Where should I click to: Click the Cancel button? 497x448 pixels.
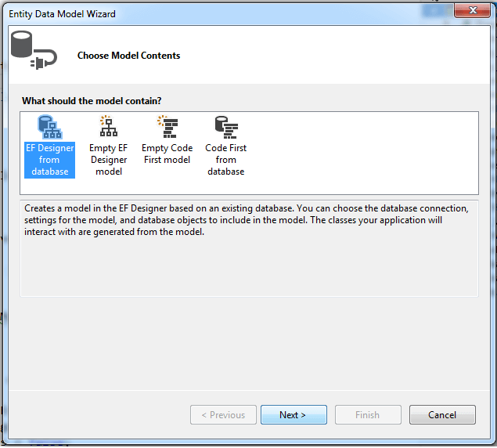[x=442, y=414]
